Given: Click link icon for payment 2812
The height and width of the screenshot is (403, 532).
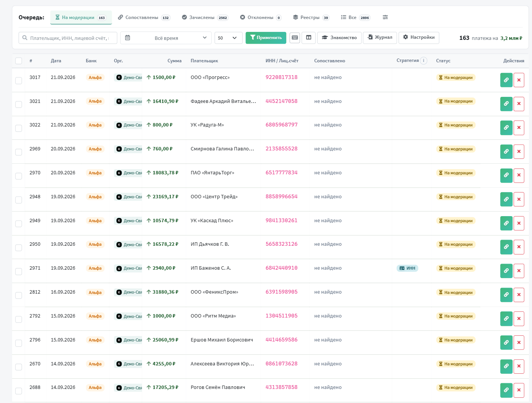Looking at the screenshot, I should pyautogui.click(x=506, y=295).
